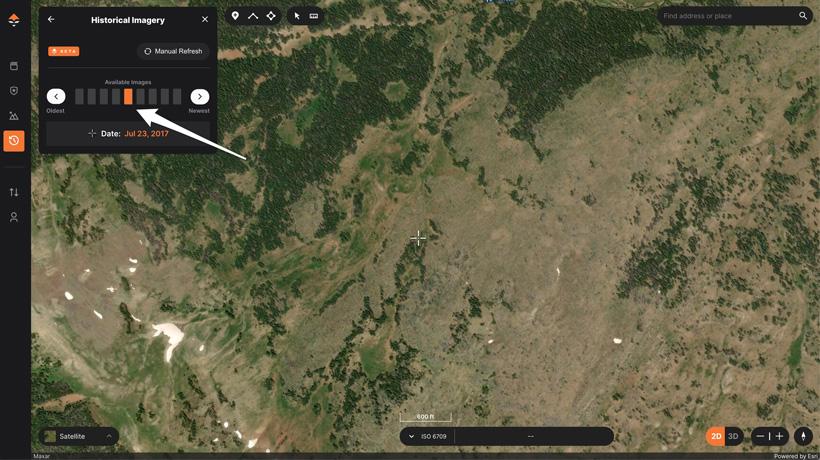Open the Satellite basemap dropdown

pos(79,436)
